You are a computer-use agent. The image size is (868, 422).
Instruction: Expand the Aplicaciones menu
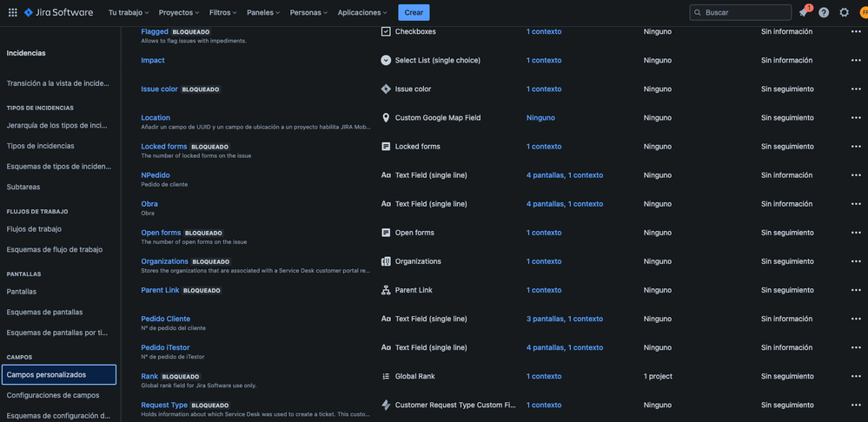pos(362,12)
